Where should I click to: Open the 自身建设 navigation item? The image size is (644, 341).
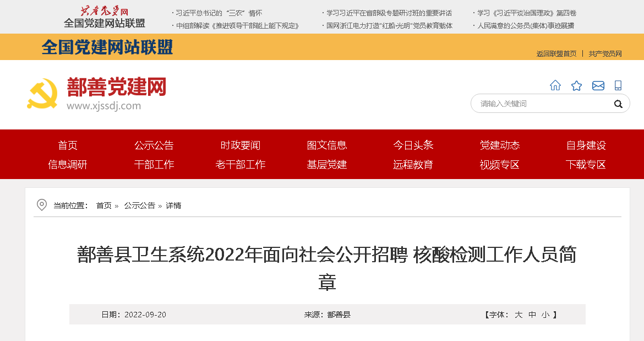586,145
